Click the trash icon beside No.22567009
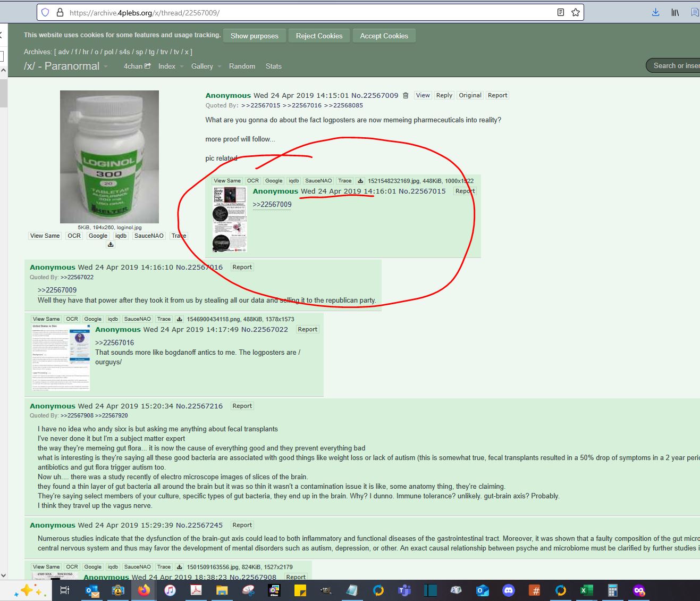 point(406,96)
